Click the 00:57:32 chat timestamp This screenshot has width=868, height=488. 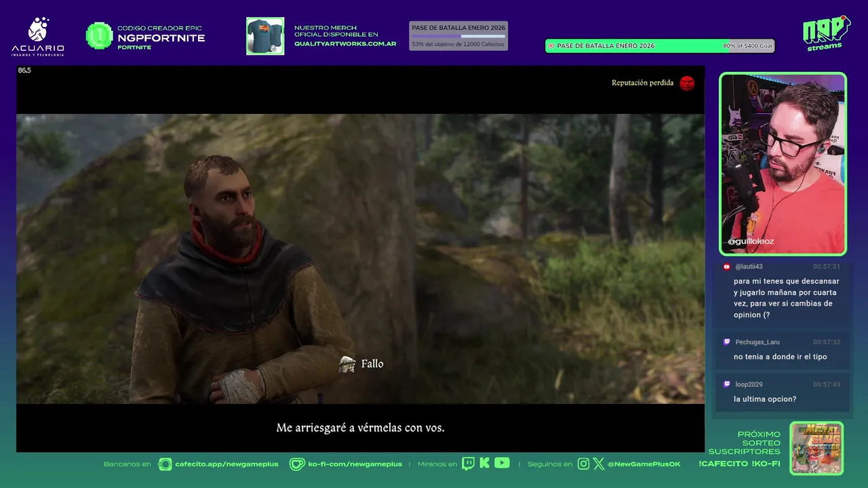point(827,342)
